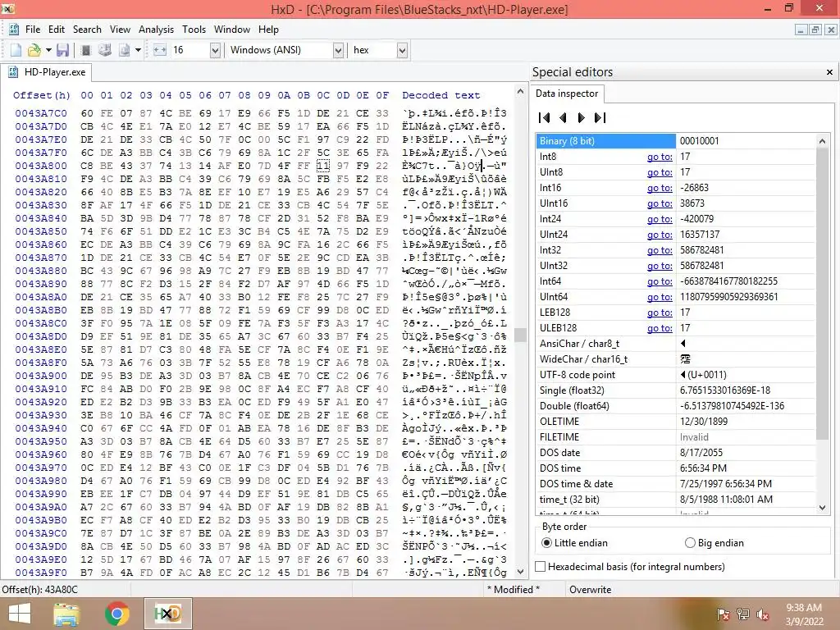
Task: Click the hex view scroll up arrow
Action: 519,92
